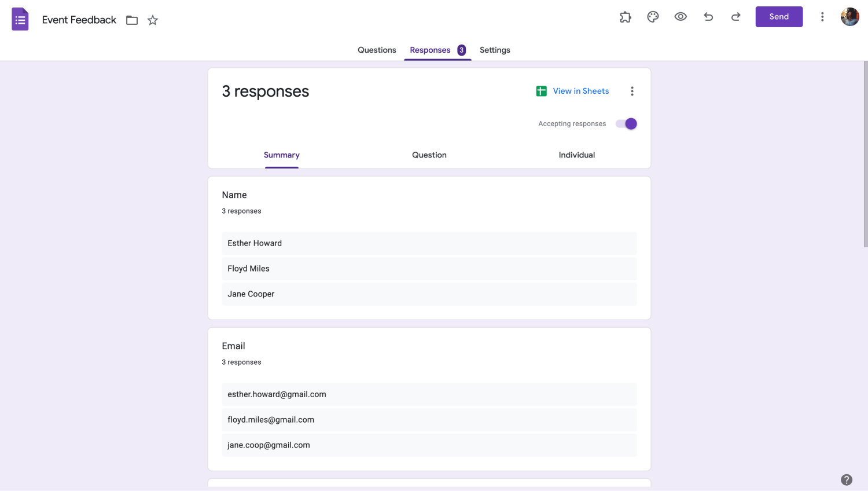Click the Send button
868x491 pixels.
[x=779, y=17]
